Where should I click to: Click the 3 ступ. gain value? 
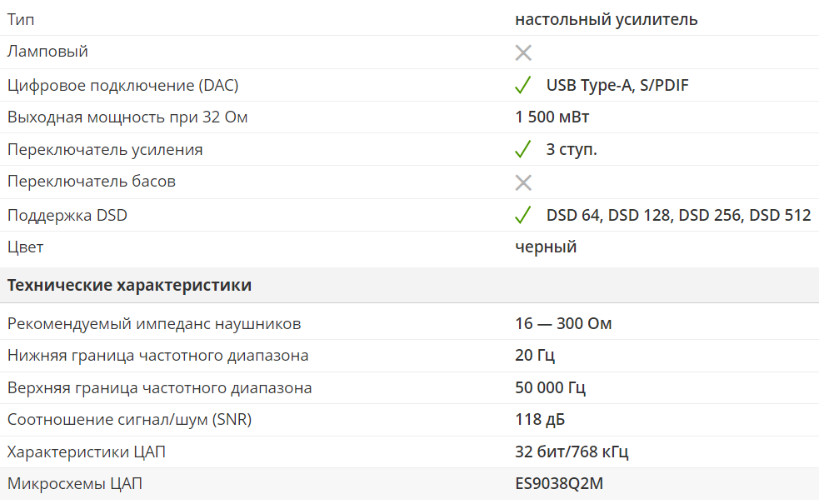[572, 149]
